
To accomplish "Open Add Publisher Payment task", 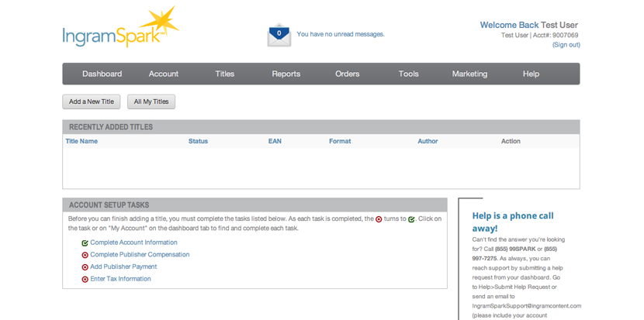I will pos(123,267).
